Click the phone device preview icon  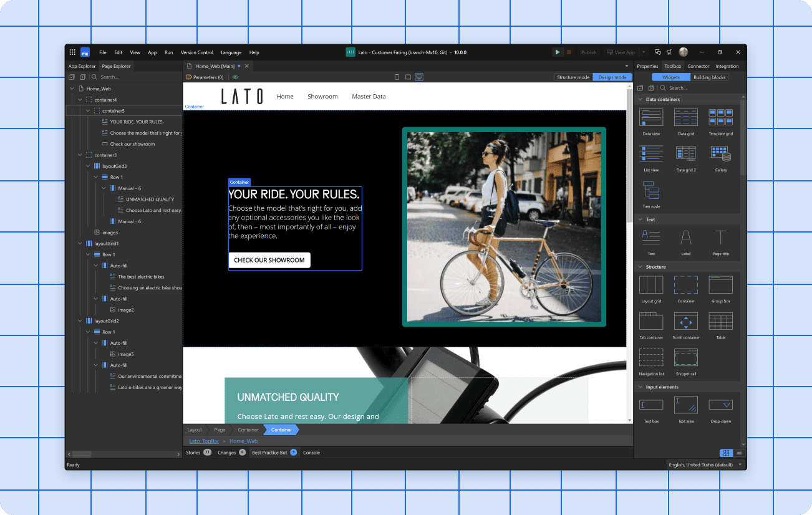(397, 77)
